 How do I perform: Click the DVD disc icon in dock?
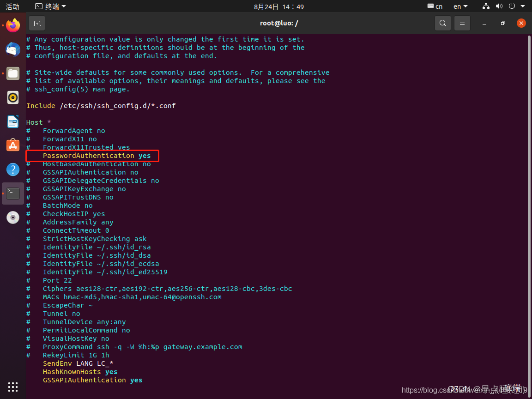coord(13,218)
